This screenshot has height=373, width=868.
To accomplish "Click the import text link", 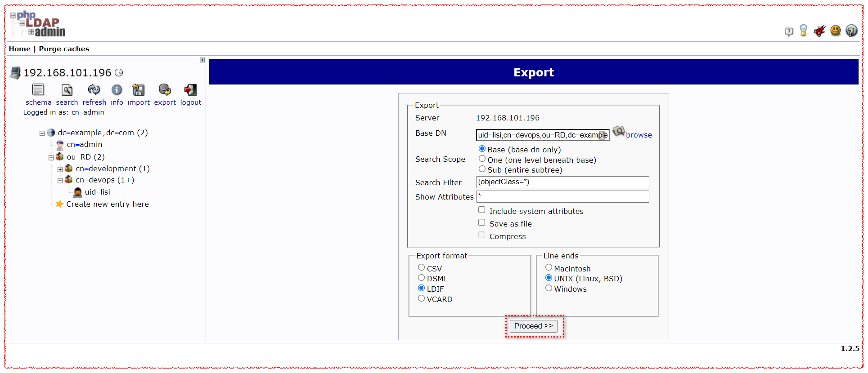I will coord(139,102).
